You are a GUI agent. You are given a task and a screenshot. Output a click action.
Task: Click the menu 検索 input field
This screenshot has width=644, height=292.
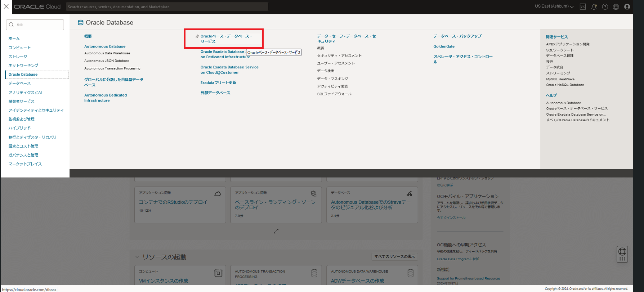point(35,24)
